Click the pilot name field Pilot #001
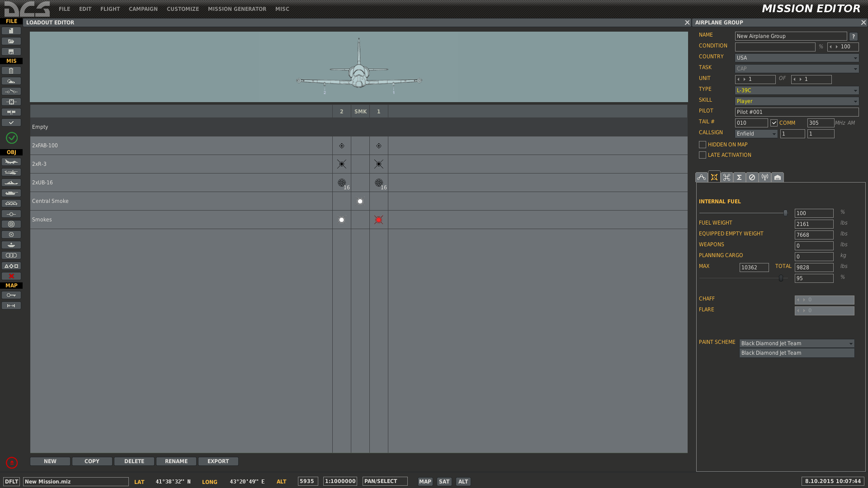The image size is (868, 488). pyautogui.click(x=797, y=112)
